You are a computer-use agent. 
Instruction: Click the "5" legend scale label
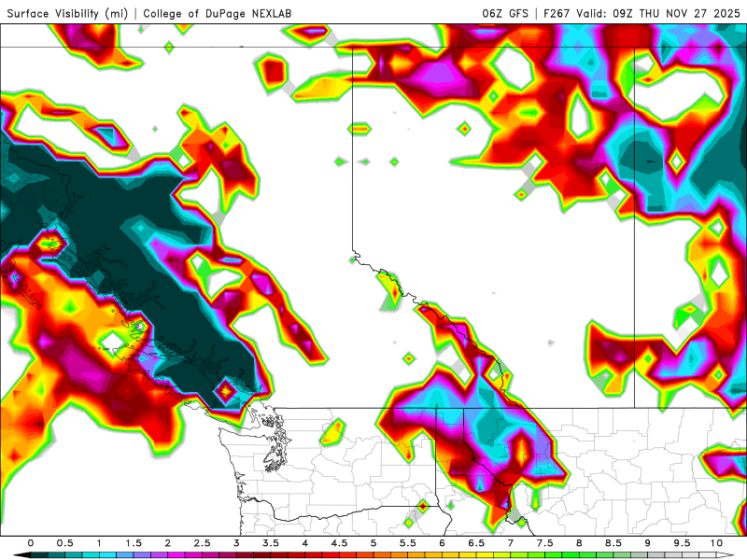point(373,543)
